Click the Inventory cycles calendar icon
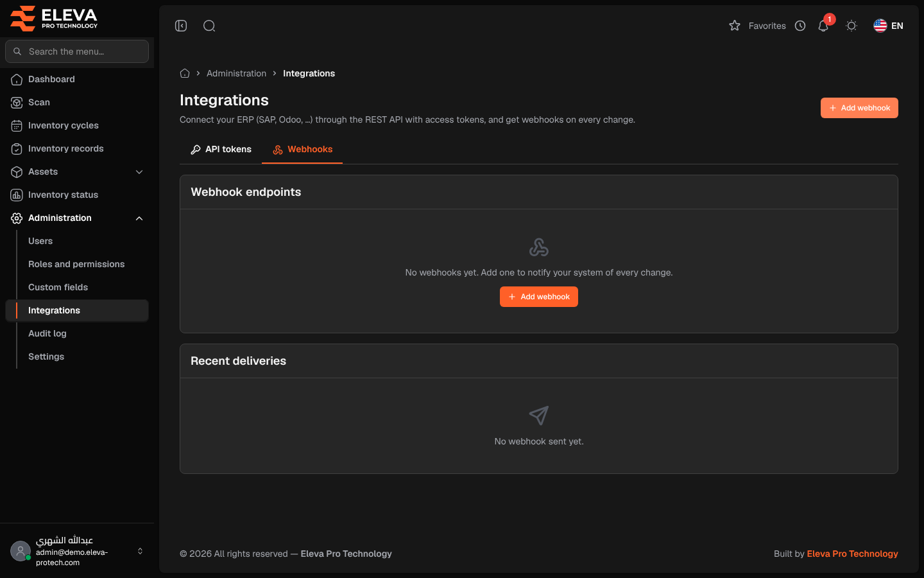The image size is (924, 578). pos(17,125)
